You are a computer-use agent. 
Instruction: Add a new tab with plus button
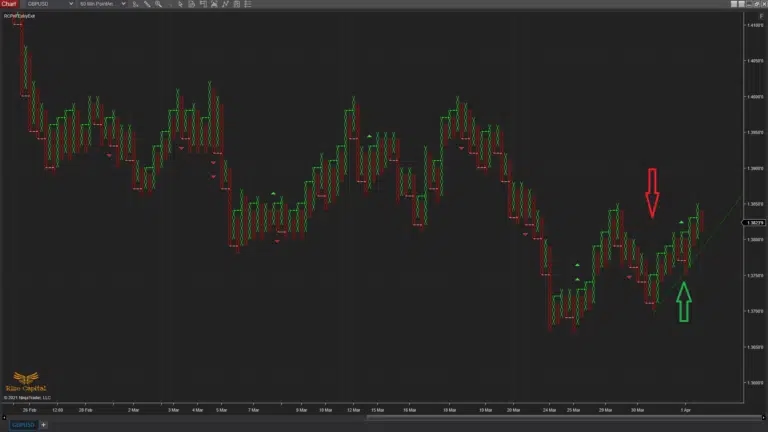click(43, 424)
